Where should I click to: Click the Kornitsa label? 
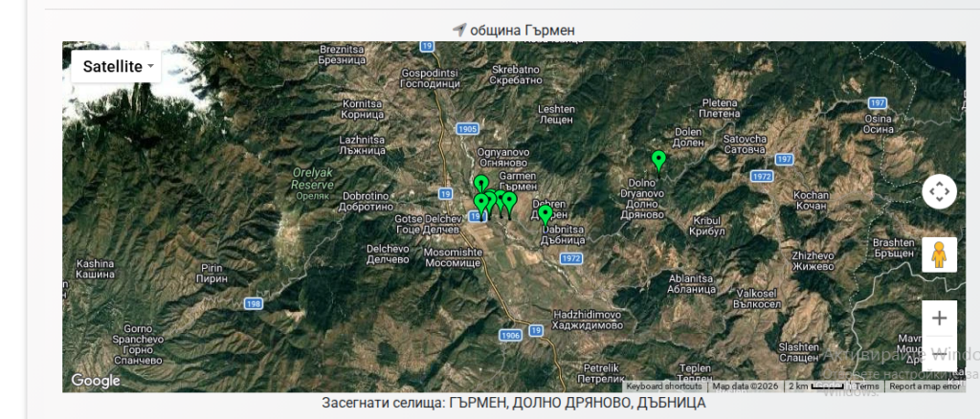(x=363, y=110)
